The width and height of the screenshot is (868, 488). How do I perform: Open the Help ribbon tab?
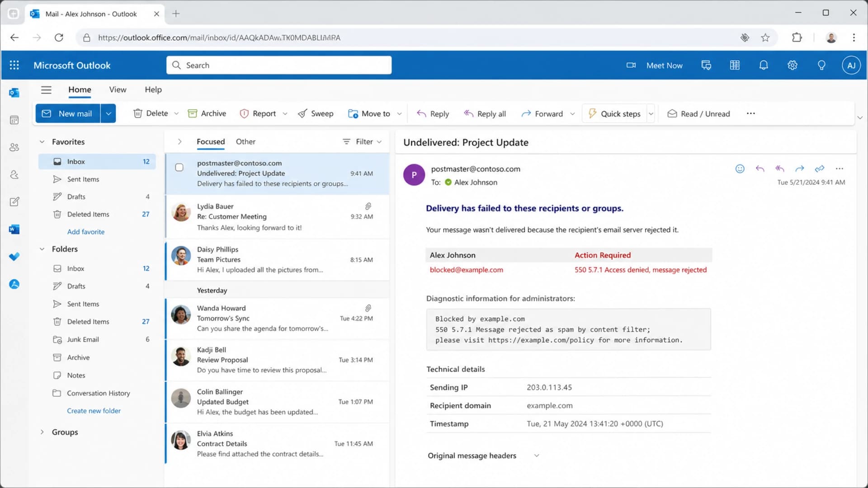pos(153,89)
